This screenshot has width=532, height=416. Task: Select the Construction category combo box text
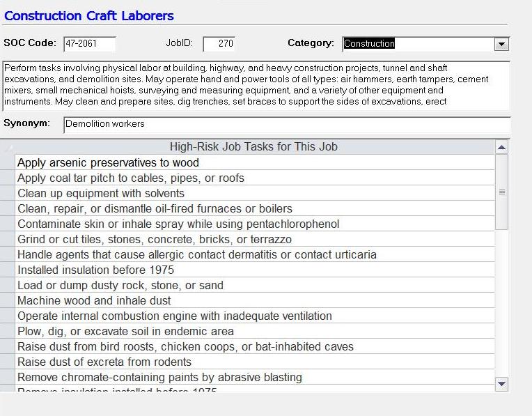418,44
